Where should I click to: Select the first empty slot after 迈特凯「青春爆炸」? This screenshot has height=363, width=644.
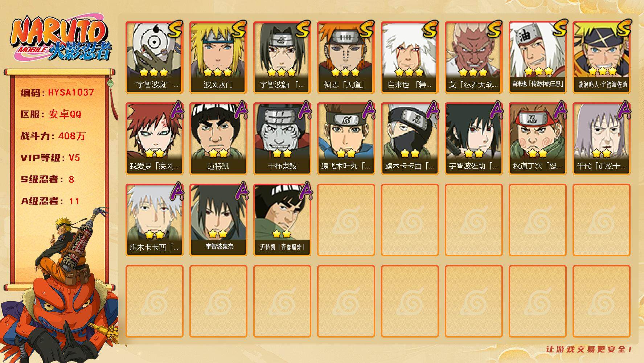tap(346, 220)
